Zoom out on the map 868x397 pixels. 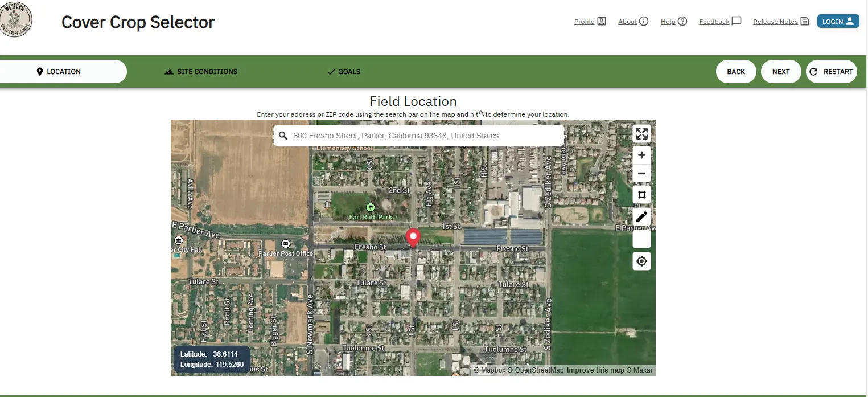tap(641, 173)
